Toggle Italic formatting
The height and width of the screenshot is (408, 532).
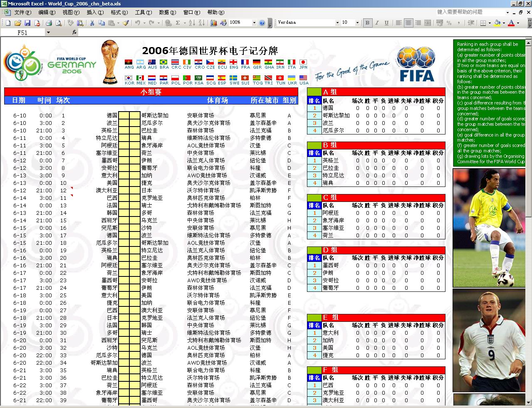click(377, 23)
